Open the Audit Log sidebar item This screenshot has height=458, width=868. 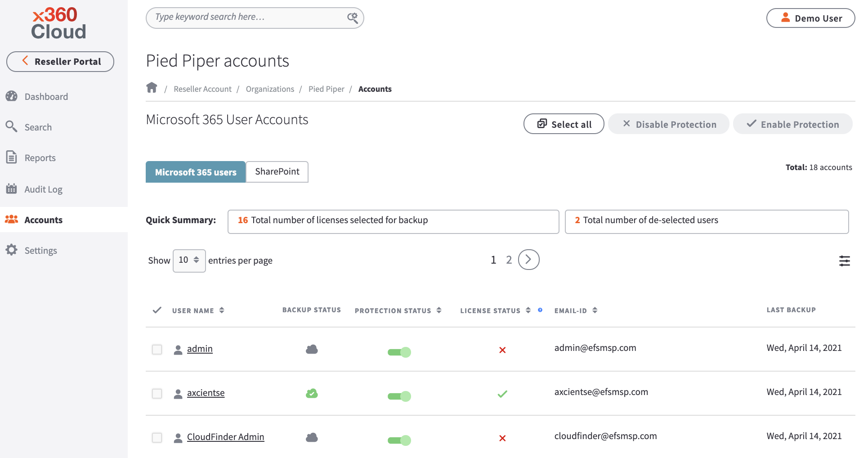point(43,189)
